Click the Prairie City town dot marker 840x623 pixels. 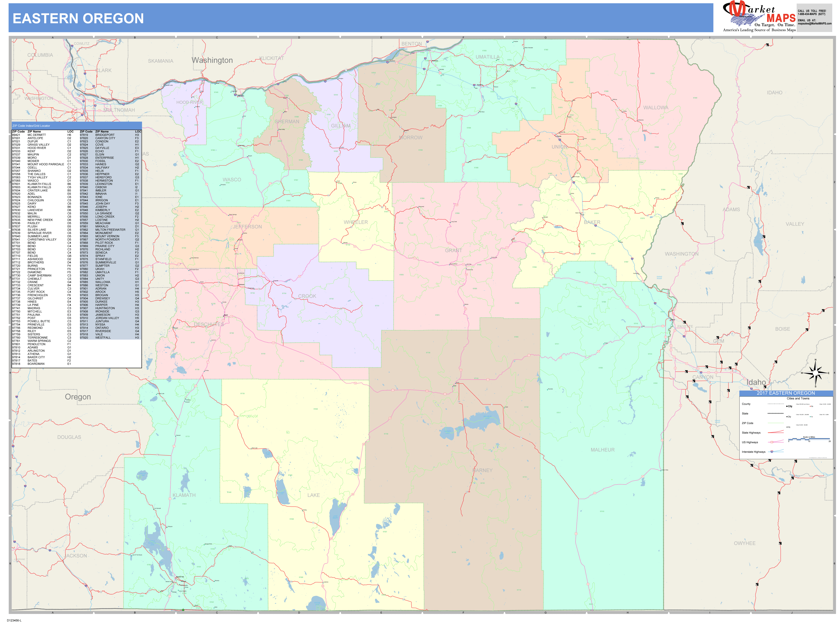(491, 259)
